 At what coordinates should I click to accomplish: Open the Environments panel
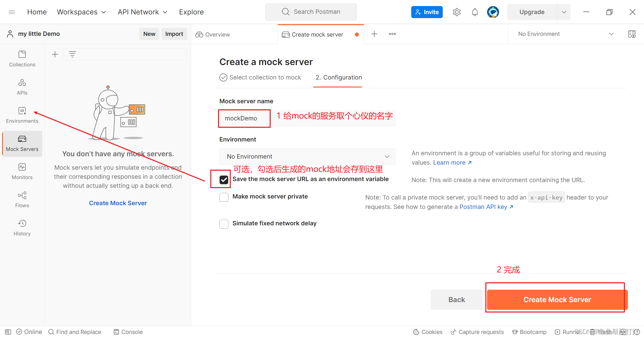pyautogui.click(x=22, y=115)
